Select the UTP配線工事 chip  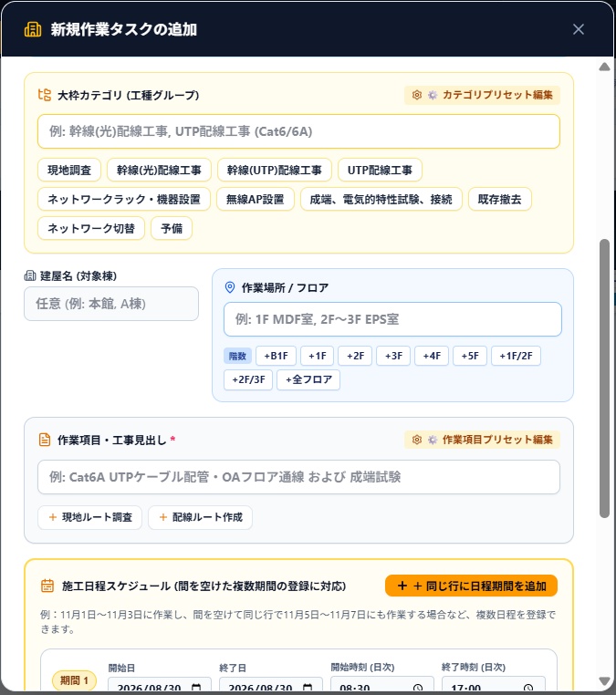pyautogui.click(x=380, y=171)
